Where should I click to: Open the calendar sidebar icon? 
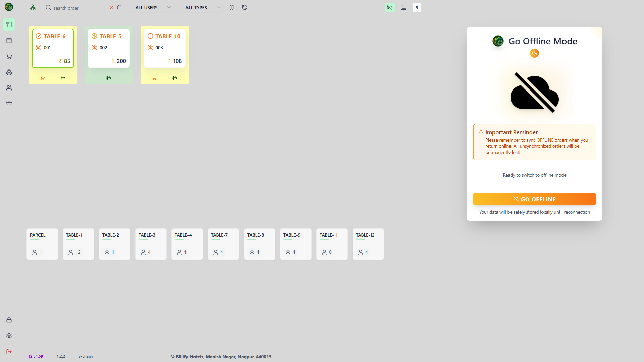tap(9, 40)
